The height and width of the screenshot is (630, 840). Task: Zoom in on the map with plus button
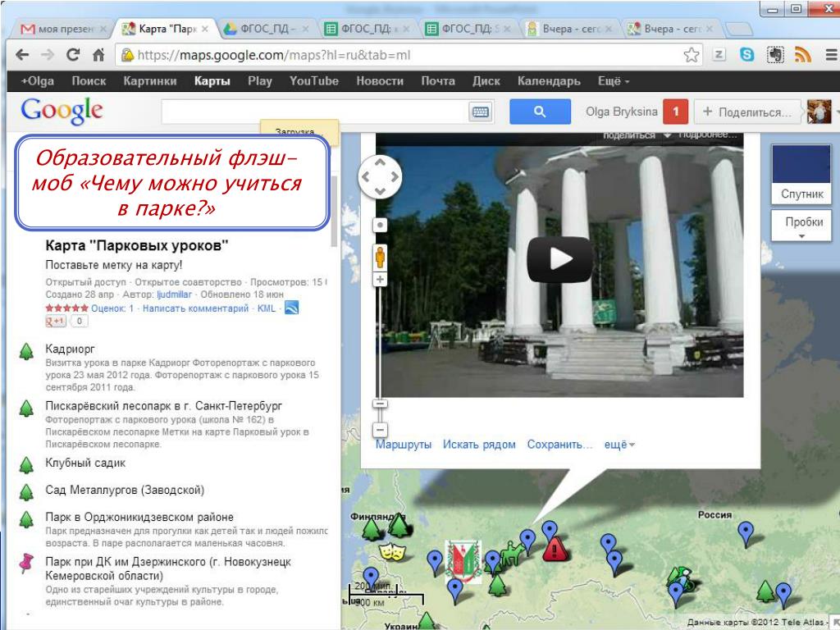tap(380, 279)
